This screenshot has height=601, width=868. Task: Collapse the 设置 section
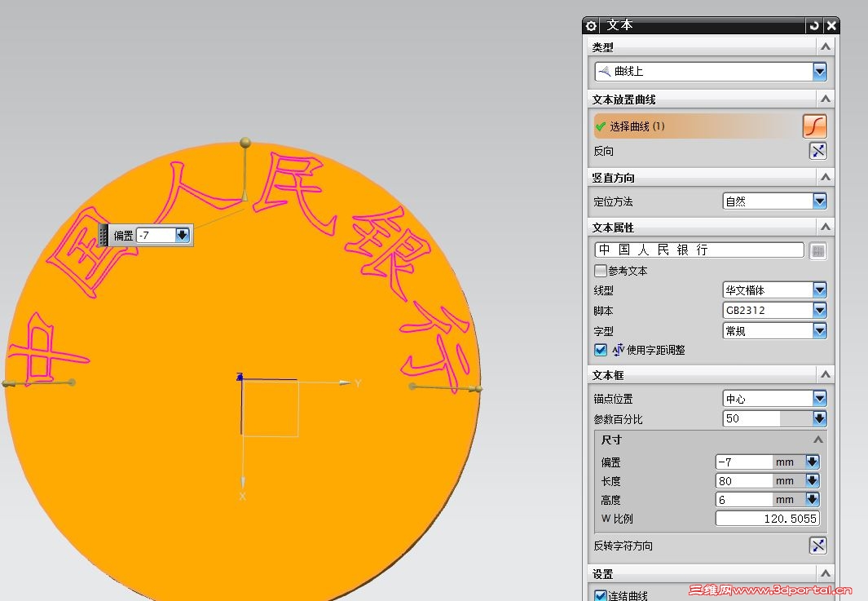826,573
